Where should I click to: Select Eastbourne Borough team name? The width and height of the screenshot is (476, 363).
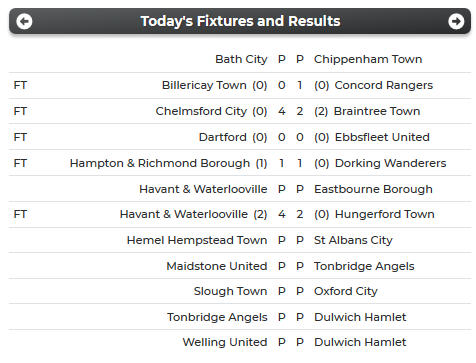point(373,189)
